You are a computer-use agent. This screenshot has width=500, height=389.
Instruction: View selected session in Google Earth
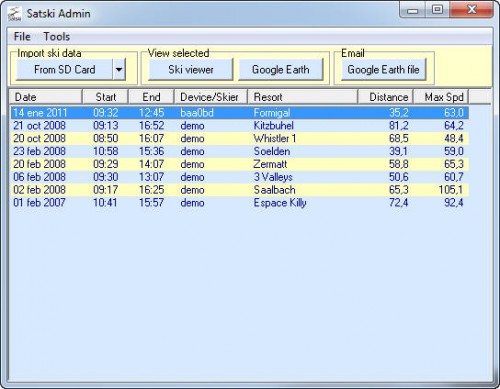pos(281,69)
